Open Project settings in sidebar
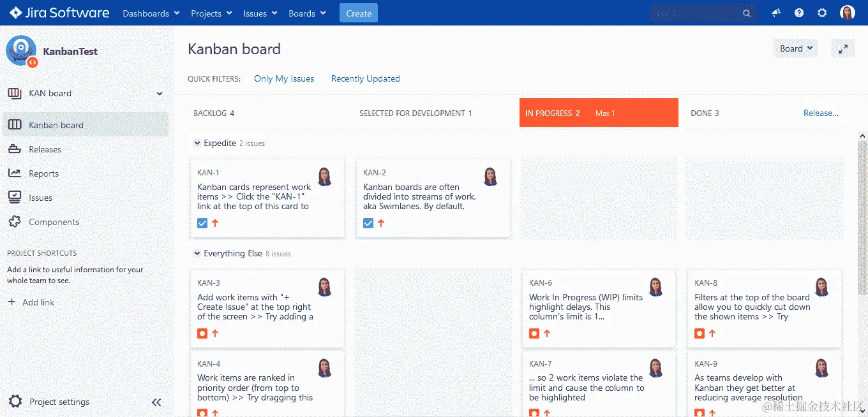 pos(59,402)
